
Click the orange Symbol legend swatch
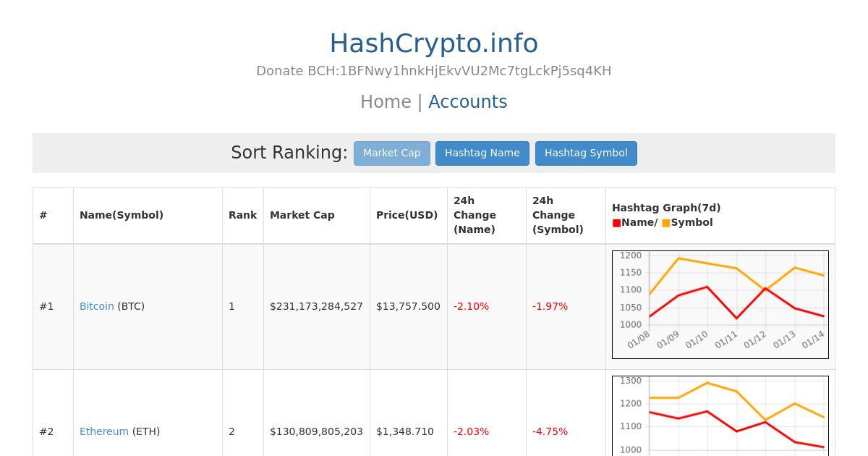pos(666,223)
